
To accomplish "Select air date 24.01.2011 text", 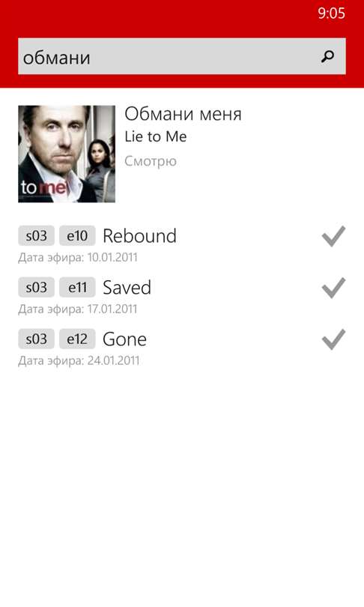I will click(x=113, y=360).
